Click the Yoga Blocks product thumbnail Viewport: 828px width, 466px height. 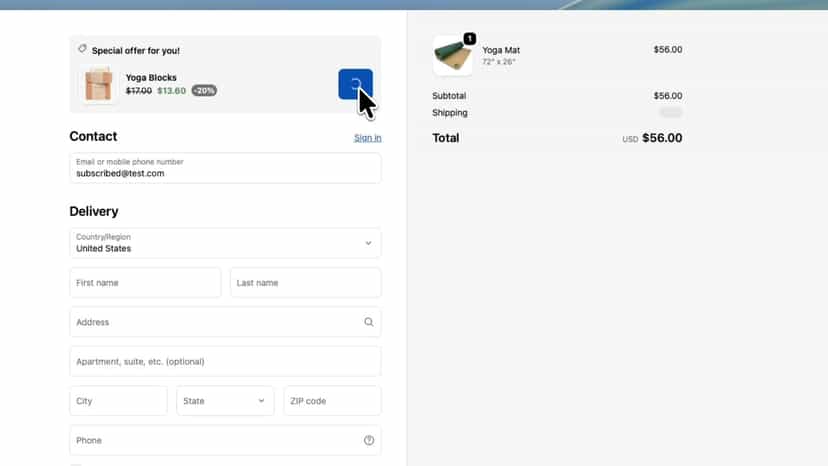tap(99, 85)
